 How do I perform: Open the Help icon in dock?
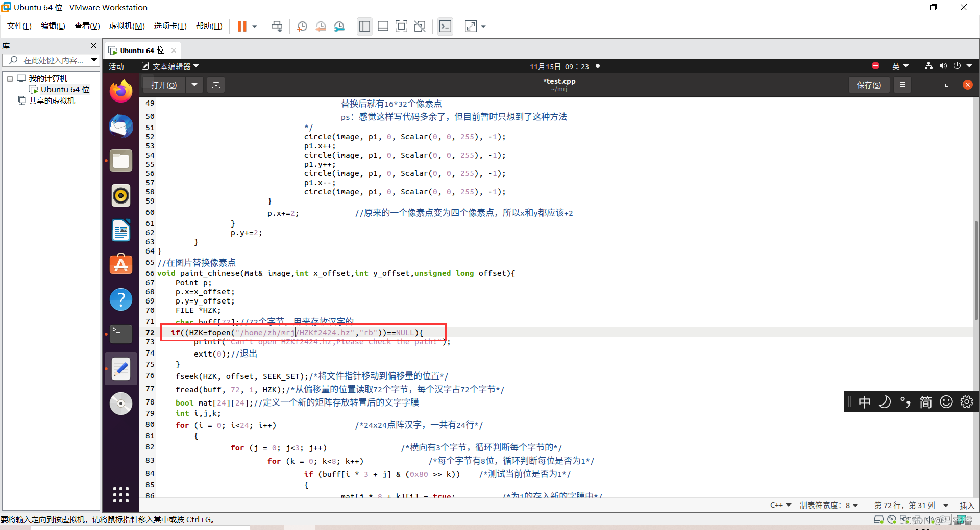click(x=121, y=299)
